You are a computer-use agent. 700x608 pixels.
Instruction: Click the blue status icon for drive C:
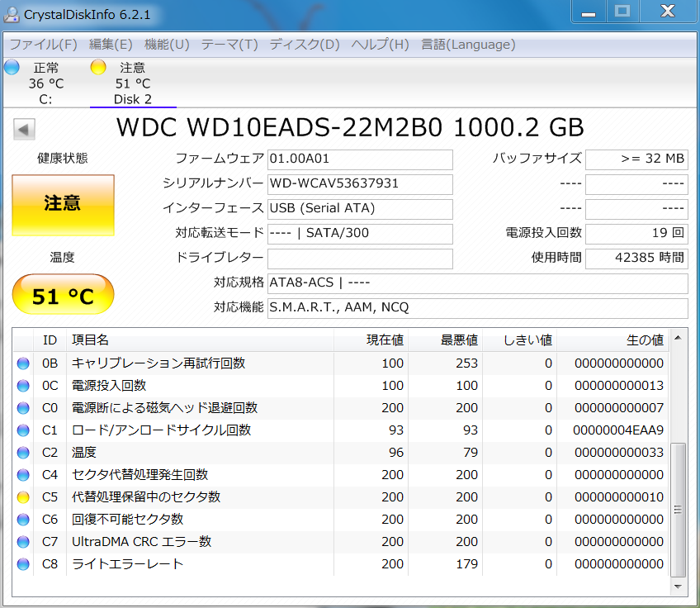pos(12,67)
